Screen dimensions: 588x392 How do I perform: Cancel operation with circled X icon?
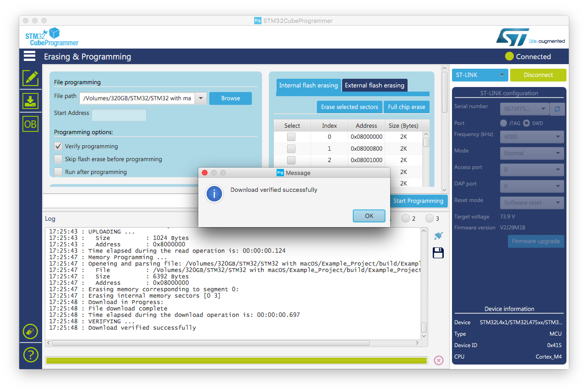(439, 360)
